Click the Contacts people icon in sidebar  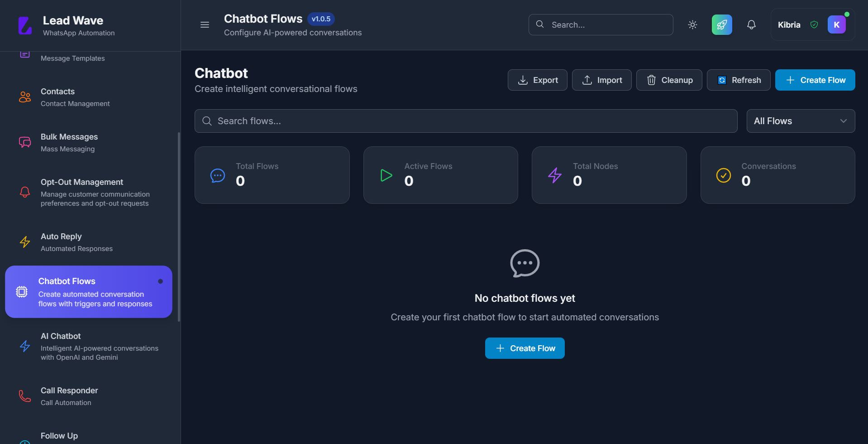point(25,97)
